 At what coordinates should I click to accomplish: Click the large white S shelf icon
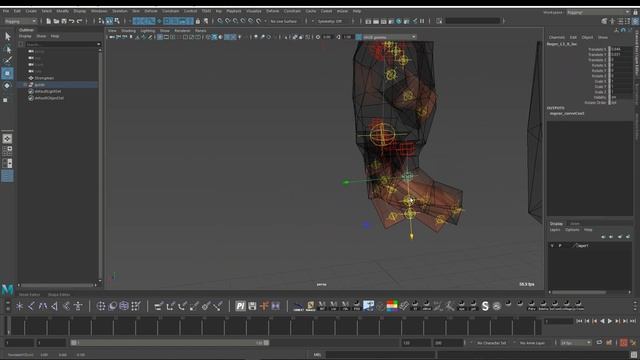click(x=485, y=306)
